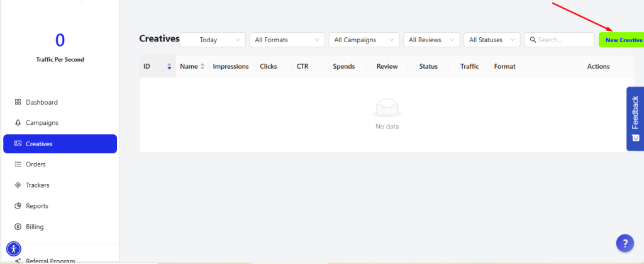This screenshot has height=264, width=644.
Task: Select Creatives in the sidebar menu
Action: pyautogui.click(x=60, y=144)
